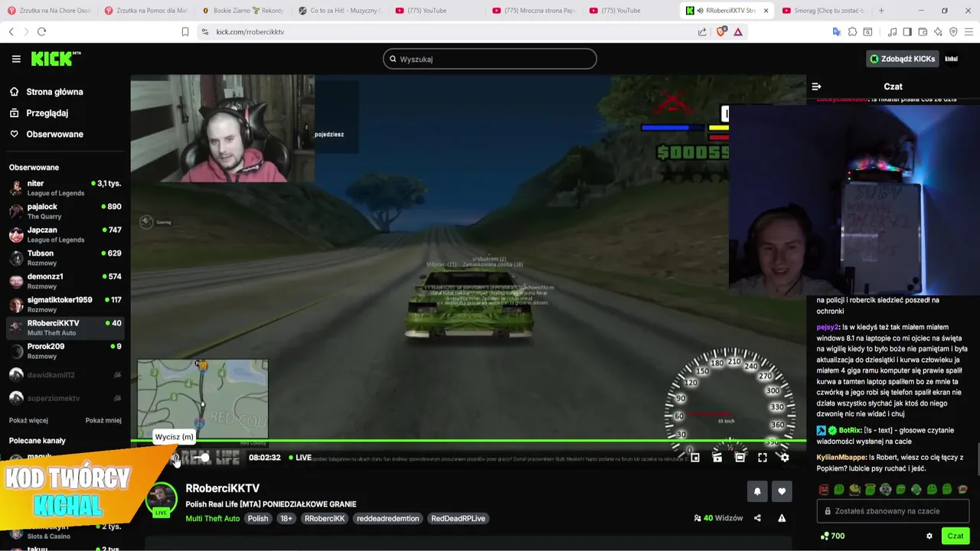
Task: Pick the red angry emote in chat
Action: [x=824, y=489]
